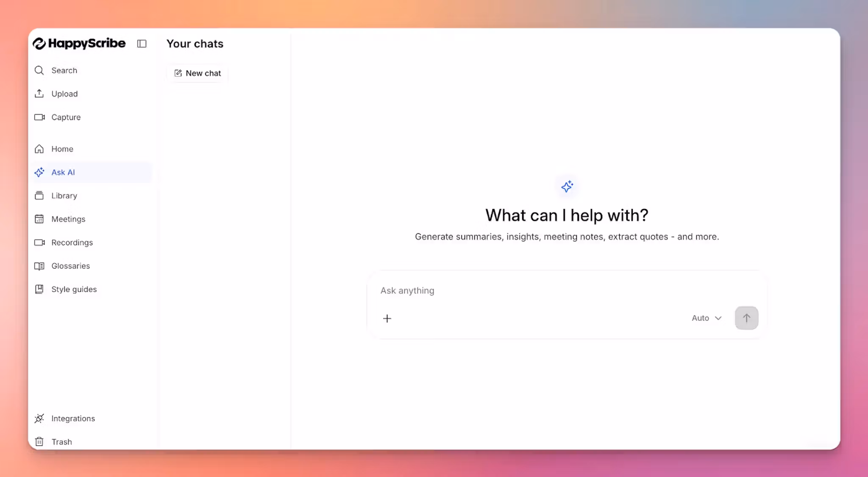Select the Search icon in the sidebar
This screenshot has height=477, width=868.
click(39, 70)
